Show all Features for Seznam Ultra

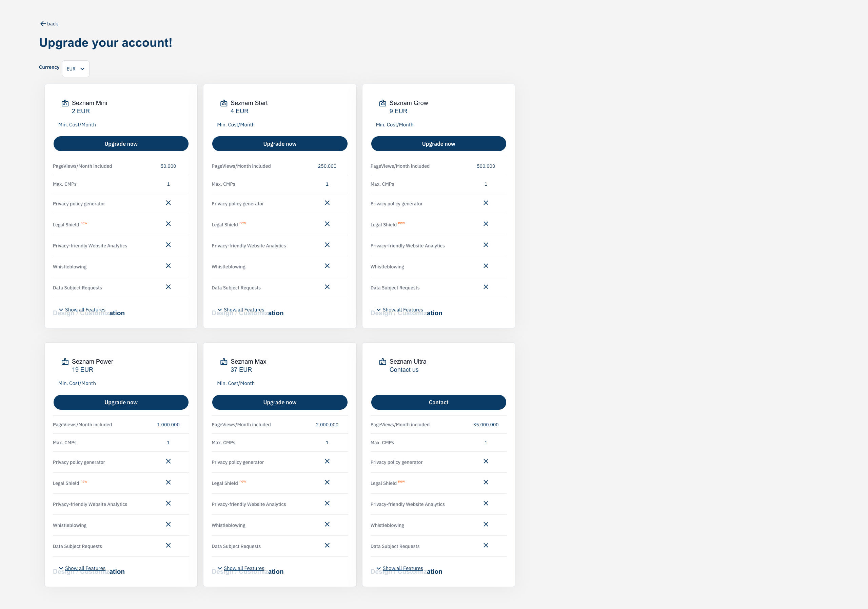[x=402, y=568]
